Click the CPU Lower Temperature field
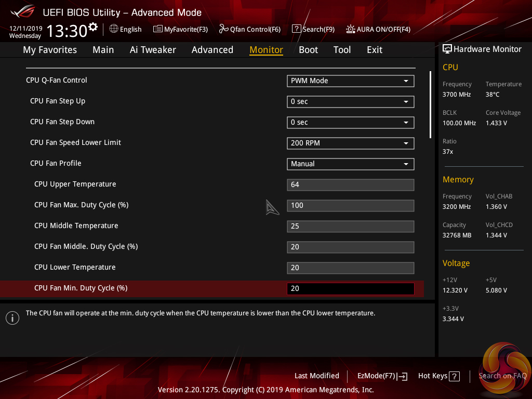 [351, 268]
